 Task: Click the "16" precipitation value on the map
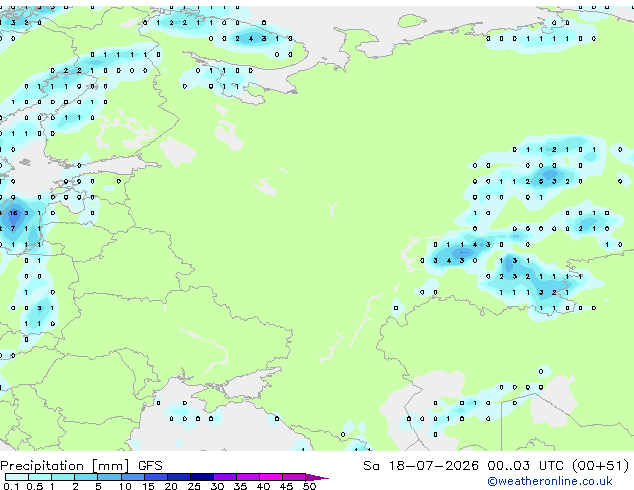click(x=13, y=213)
